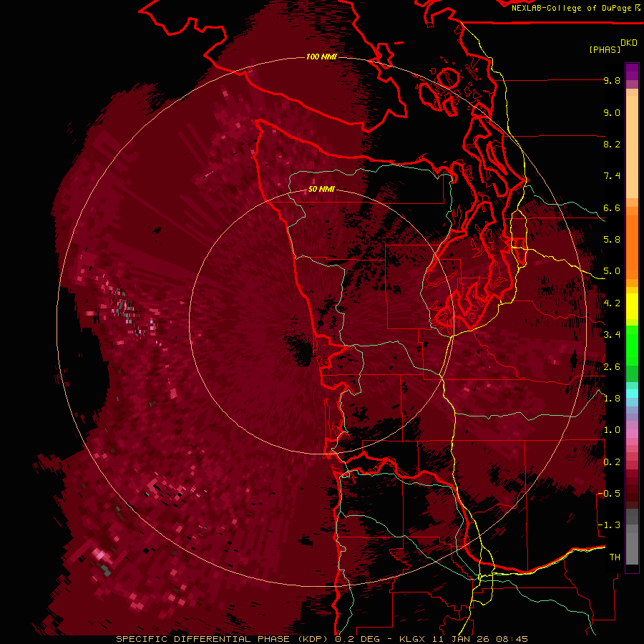Select the 1.8 scale value
Viewport: 644px width, 644px height.
612,399
